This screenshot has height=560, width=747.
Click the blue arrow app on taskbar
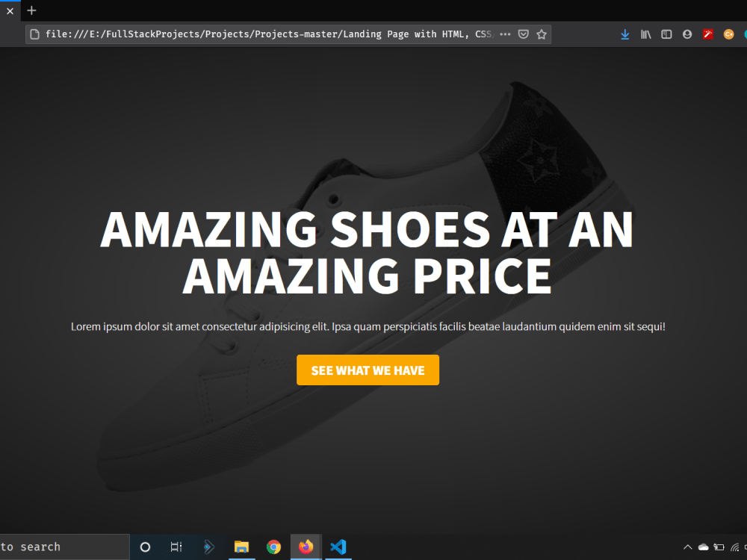[x=208, y=547]
